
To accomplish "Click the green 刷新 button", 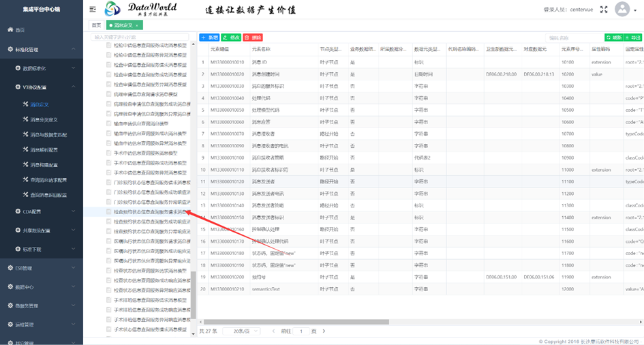I will click(614, 37).
